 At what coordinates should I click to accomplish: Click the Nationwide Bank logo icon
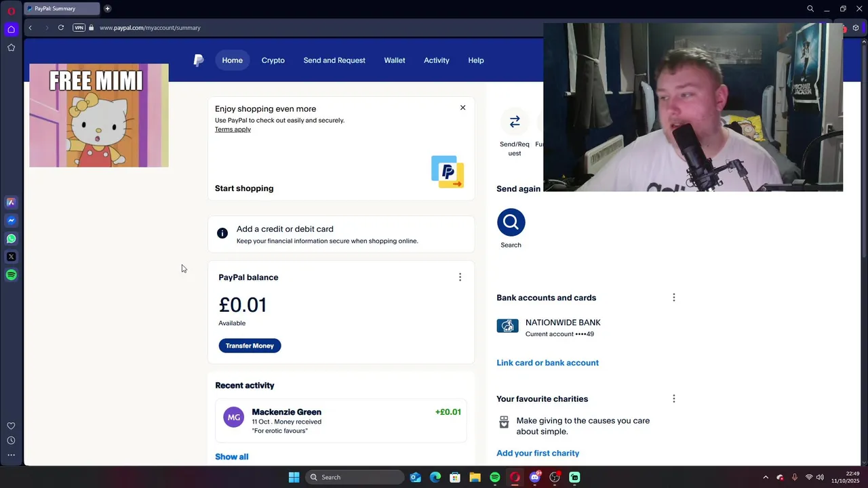[507, 326]
